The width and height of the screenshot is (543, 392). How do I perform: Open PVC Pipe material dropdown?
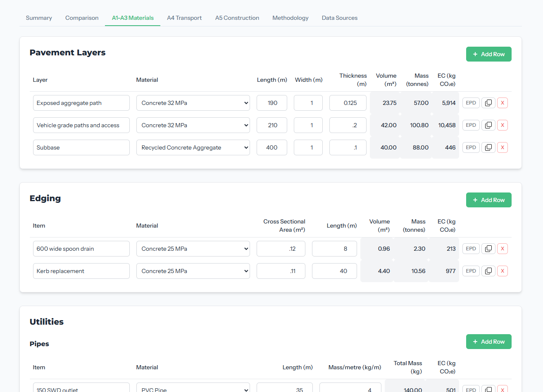193,388
